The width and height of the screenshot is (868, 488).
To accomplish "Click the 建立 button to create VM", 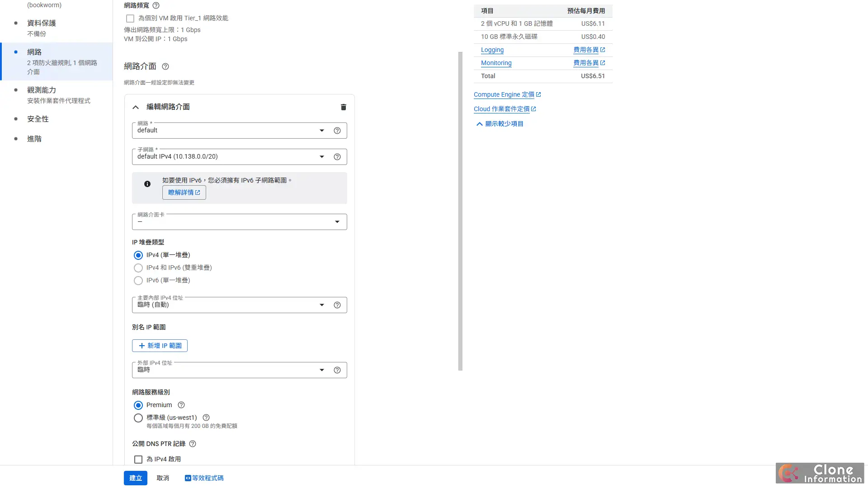I will [135, 478].
